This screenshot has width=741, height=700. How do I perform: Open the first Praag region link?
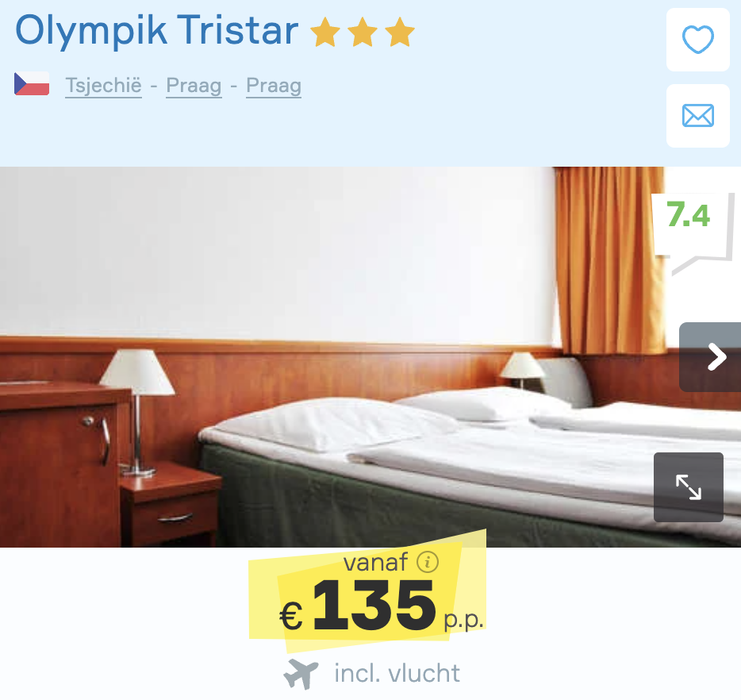pyautogui.click(x=194, y=86)
